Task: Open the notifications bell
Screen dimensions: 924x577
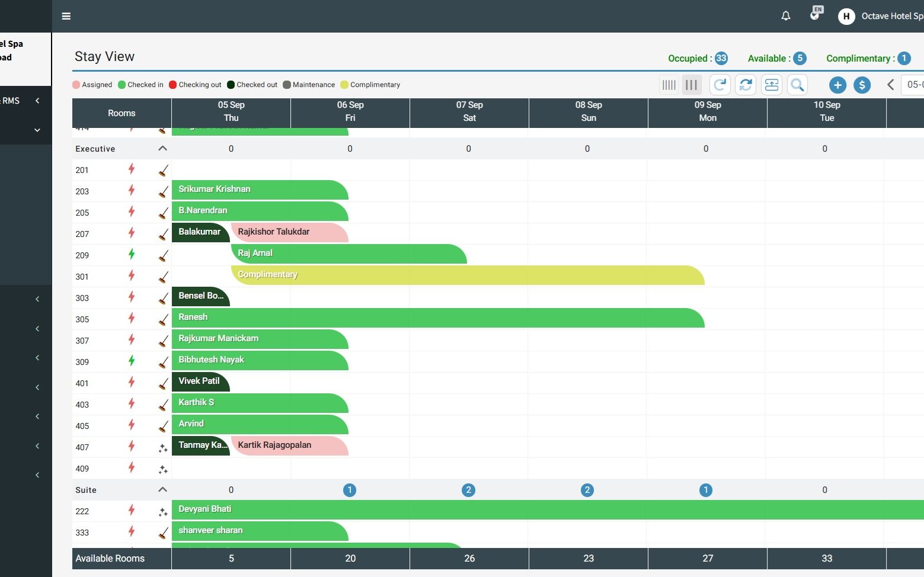Action: point(785,16)
